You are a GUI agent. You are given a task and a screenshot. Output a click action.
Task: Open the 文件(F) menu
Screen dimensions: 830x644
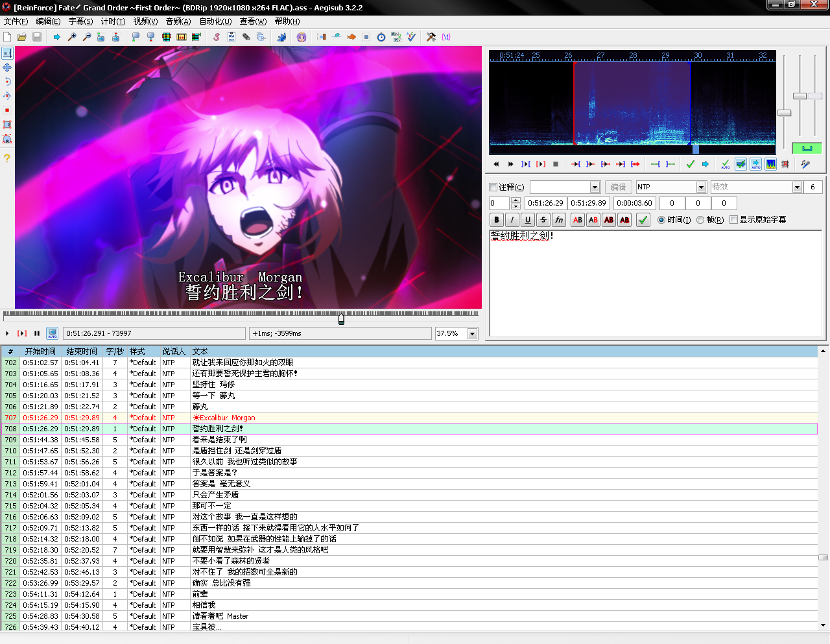[16, 21]
